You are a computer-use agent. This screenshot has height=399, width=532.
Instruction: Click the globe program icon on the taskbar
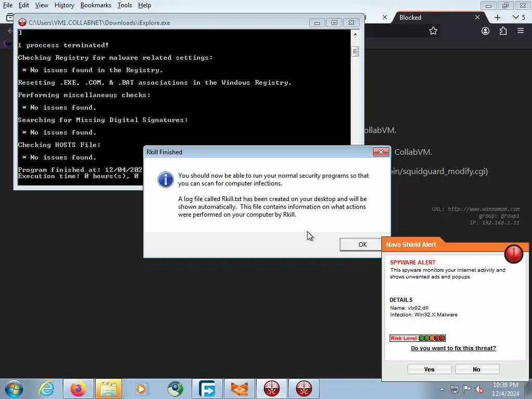coord(175,389)
